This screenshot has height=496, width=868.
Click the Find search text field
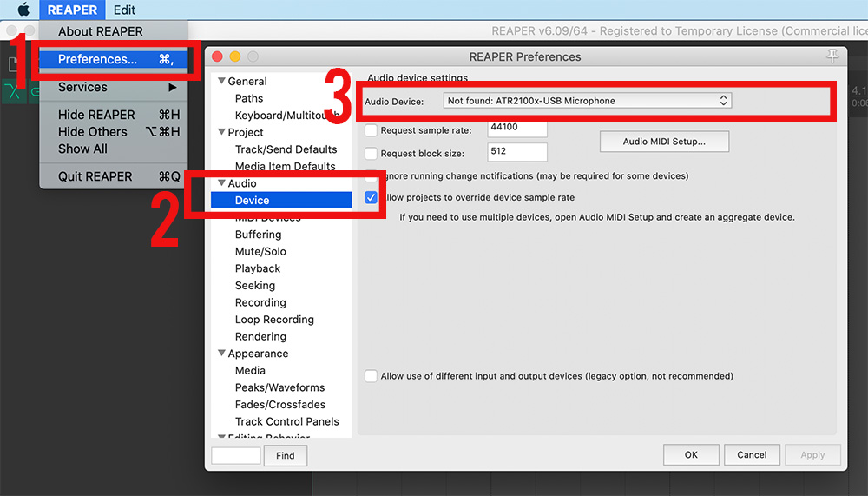(x=236, y=455)
